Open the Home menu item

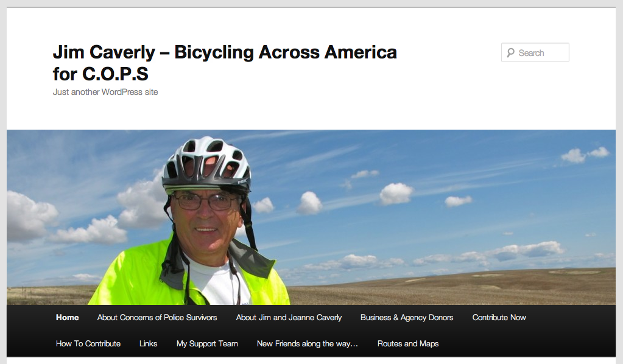tap(67, 318)
